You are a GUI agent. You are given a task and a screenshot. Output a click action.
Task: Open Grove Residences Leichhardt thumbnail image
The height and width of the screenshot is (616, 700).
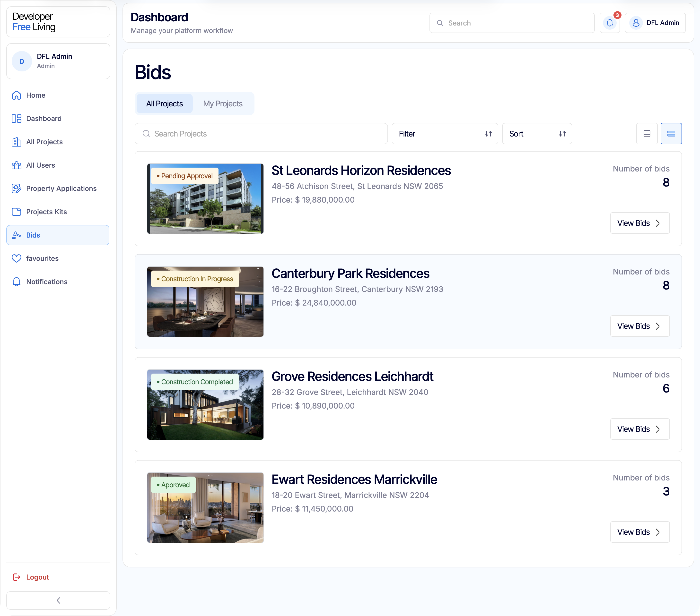coord(205,405)
